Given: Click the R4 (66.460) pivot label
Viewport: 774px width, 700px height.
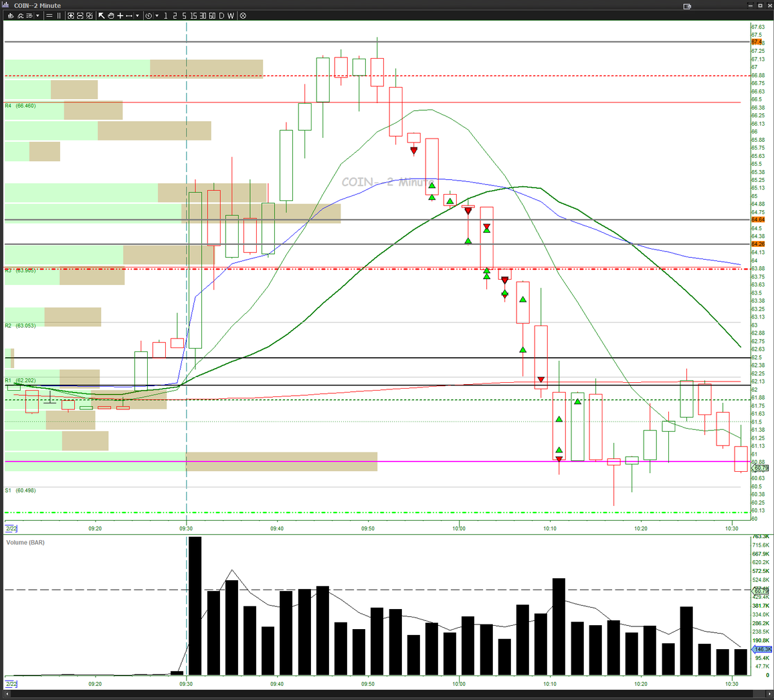Looking at the screenshot, I should (x=20, y=105).
